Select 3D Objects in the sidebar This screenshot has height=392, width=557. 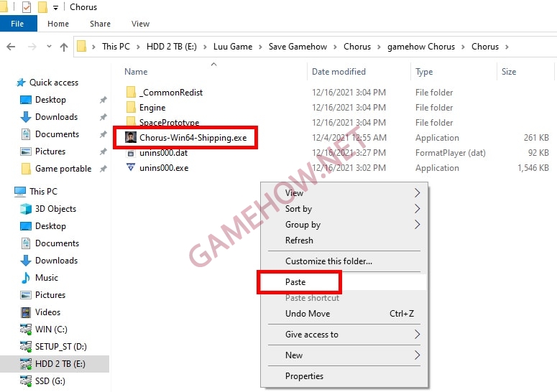pos(55,209)
